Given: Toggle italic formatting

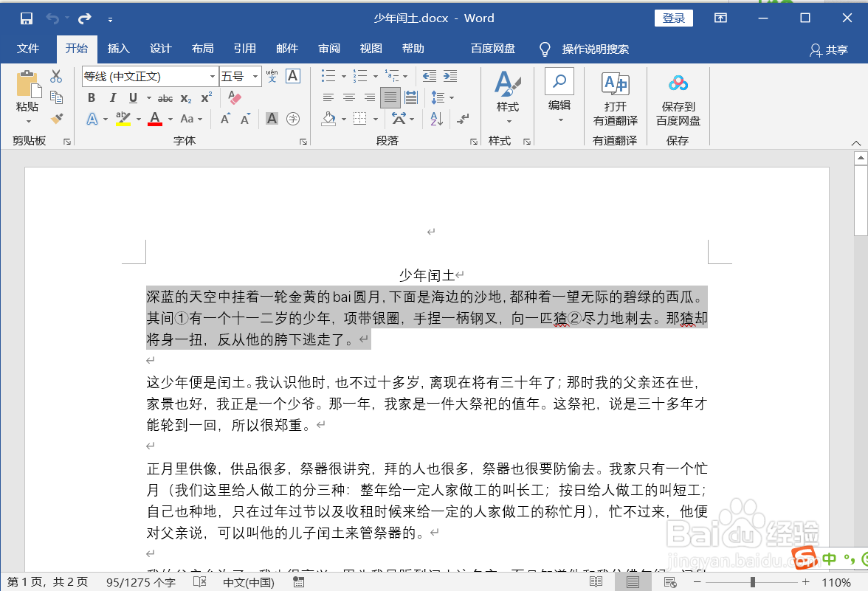Looking at the screenshot, I should pyautogui.click(x=113, y=97).
